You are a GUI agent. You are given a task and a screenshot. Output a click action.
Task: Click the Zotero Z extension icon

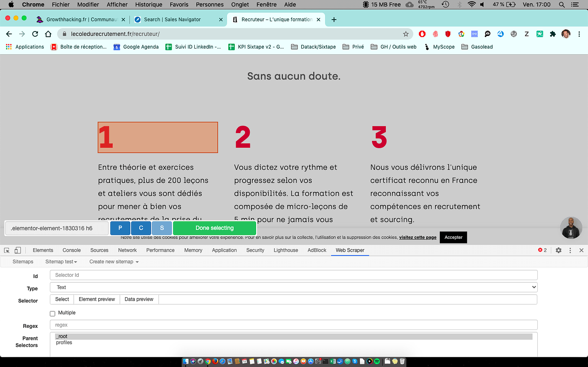pyautogui.click(x=526, y=34)
